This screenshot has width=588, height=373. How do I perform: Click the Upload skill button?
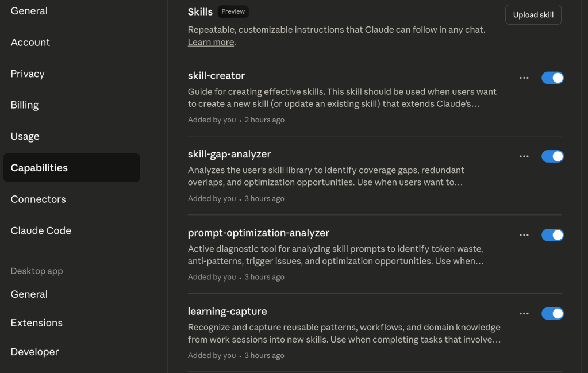tap(533, 15)
